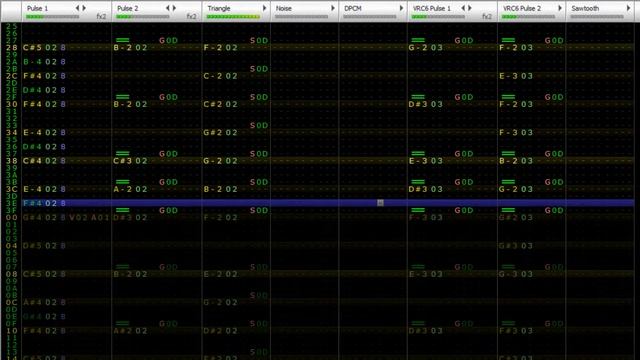
Task: Select note C#2 on row 30 in Triangle
Action: tap(213, 104)
